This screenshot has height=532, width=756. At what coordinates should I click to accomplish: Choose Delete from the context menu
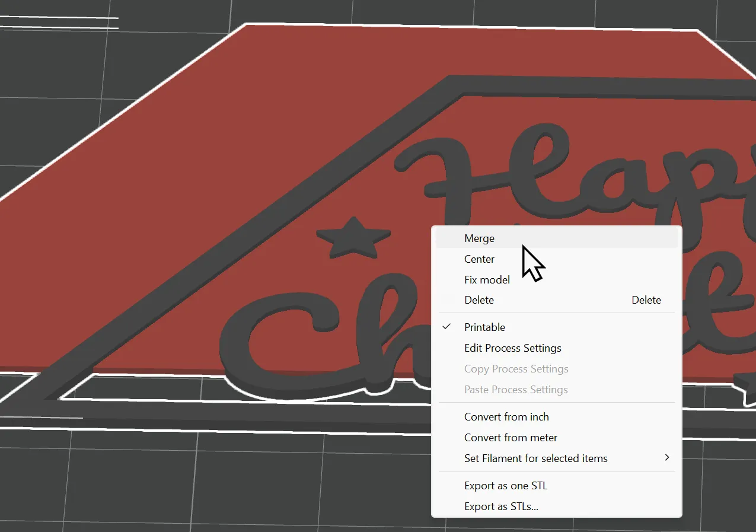(557, 300)
